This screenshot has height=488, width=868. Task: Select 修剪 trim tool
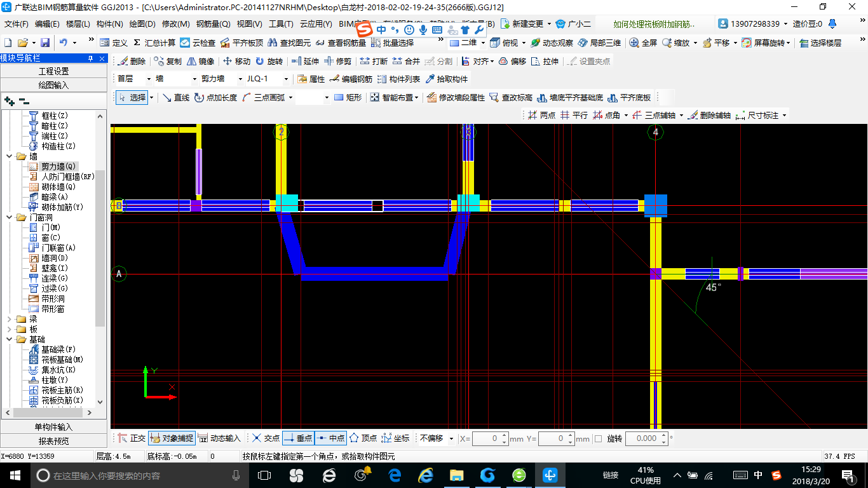(337, 62)
